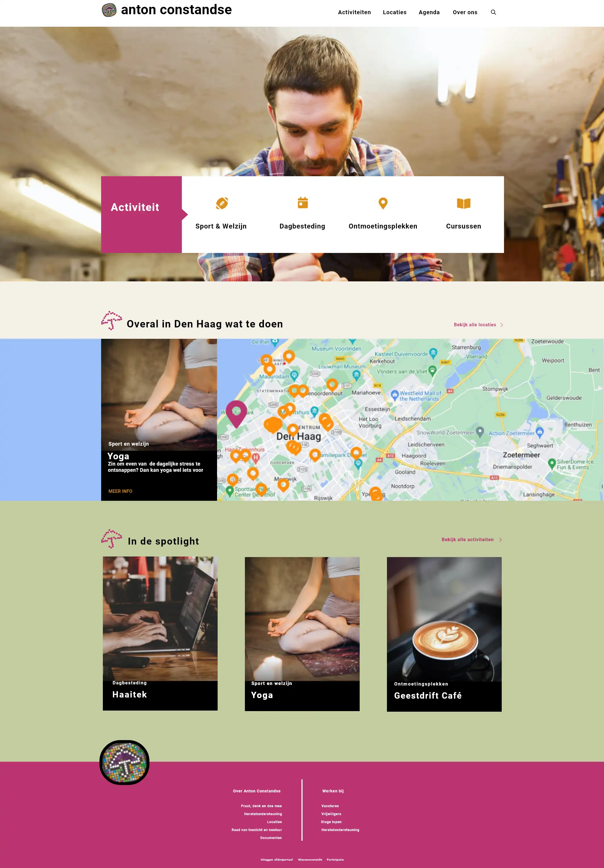Open the Haaitek spotlight card
The image size is (604, 868).
click(160, 633)
